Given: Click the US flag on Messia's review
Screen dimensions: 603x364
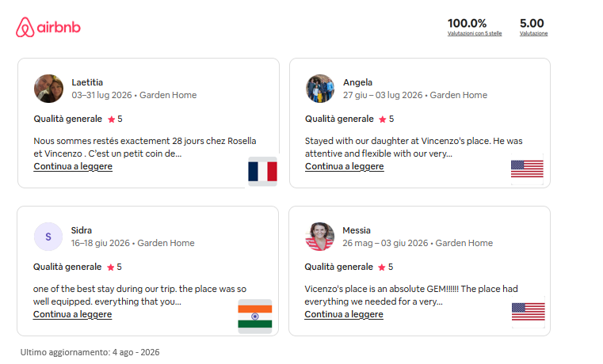Looking at the screenshot, I should [x=528, y=312].
